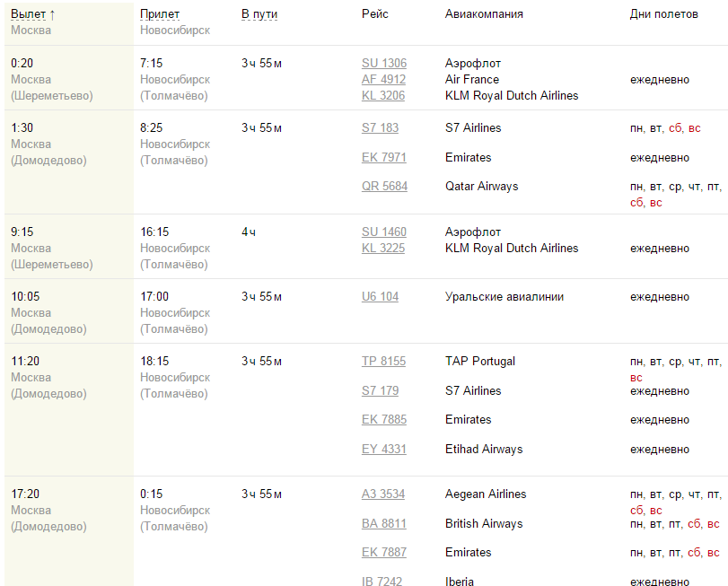Image resolution: width=728 pixels, height=586 pixels.
Task: Open British Airways flight BA 8811
Action: point(383,524)
